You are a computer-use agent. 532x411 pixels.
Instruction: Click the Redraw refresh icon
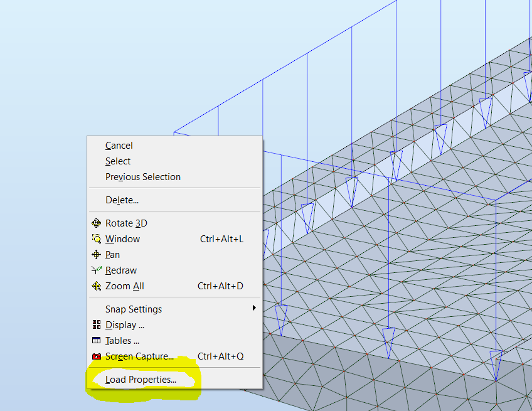[x=97, y=270]
